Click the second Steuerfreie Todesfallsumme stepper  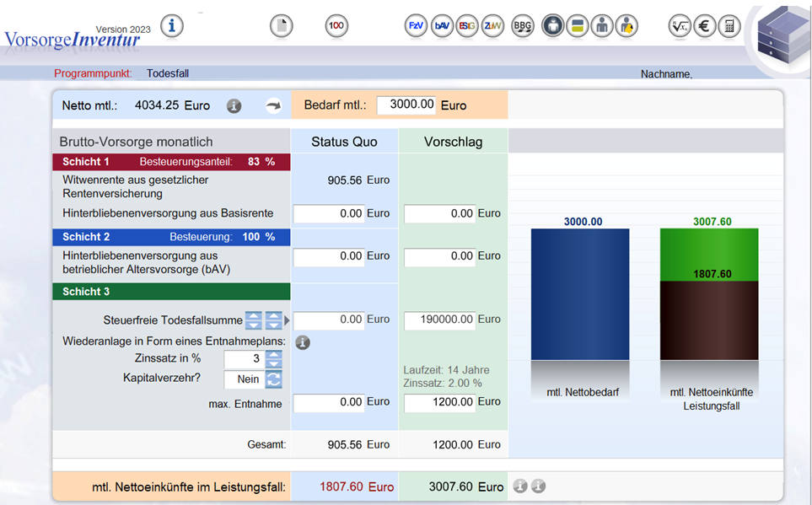[x=274, y=320]
